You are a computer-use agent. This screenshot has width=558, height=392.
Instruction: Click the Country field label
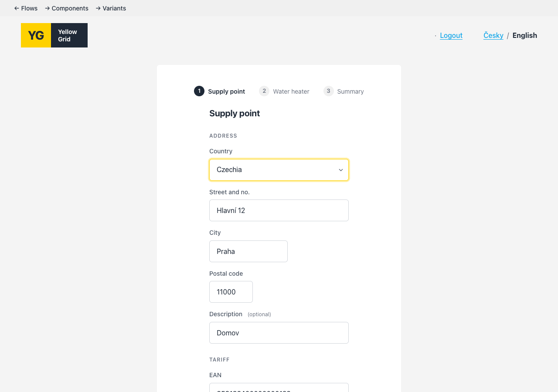(221, 151)
